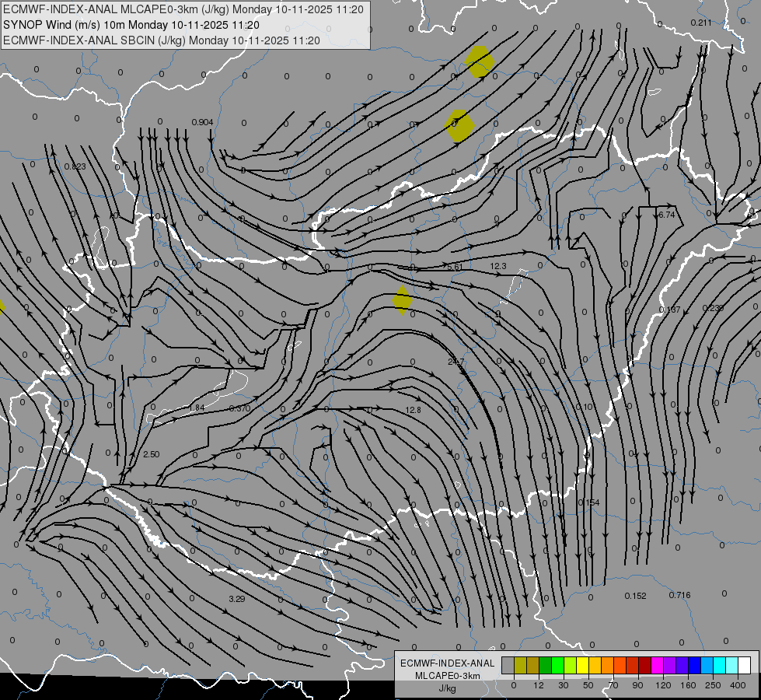Select the olive-yellow legend swatch after 0

tap(520, 665)
